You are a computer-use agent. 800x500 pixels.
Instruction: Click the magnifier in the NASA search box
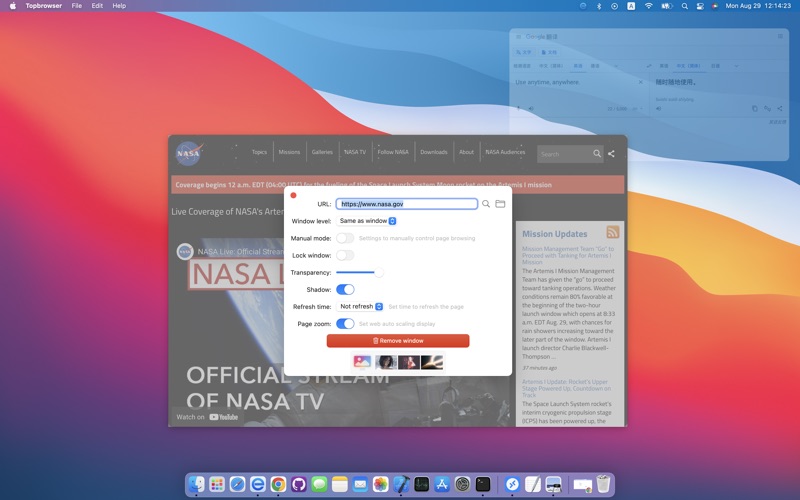[596, 154]
